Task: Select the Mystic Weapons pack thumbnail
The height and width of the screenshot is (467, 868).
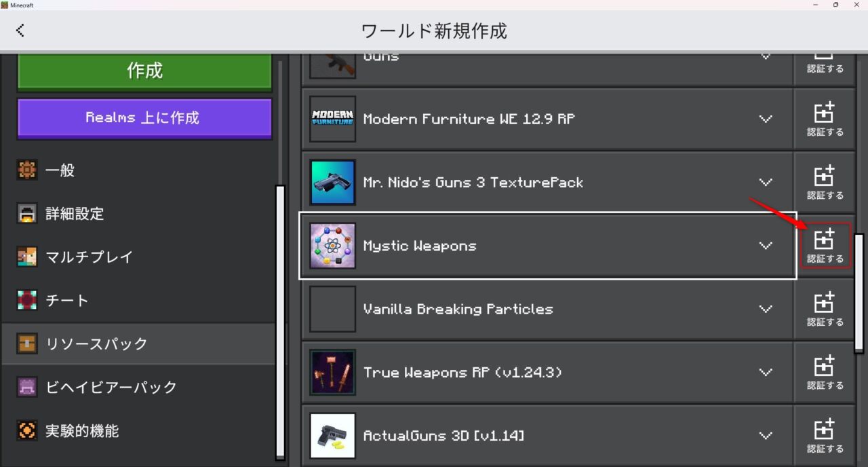Action: pyautogui.click(x=332, y=246)
